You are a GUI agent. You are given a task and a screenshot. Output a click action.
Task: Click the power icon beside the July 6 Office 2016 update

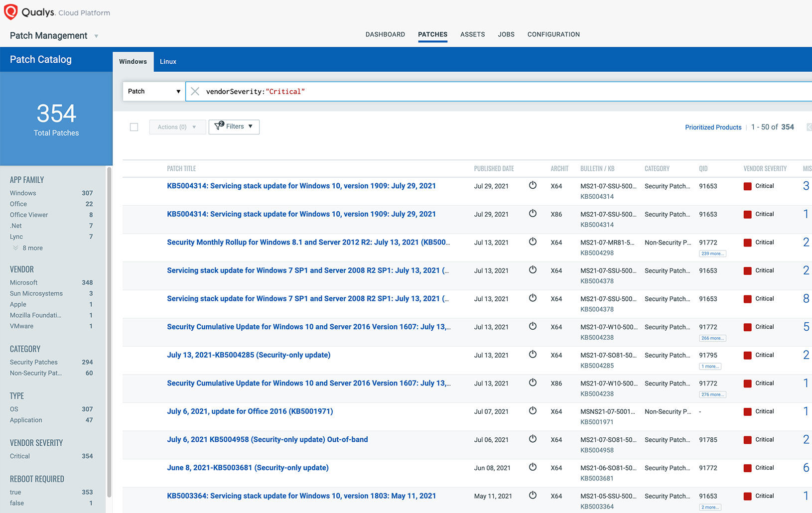pyautogui.click(x=533, y=410)
